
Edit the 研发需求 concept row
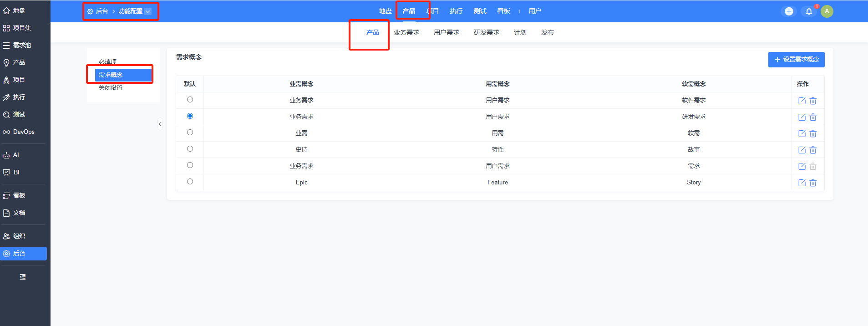[802, 117]
